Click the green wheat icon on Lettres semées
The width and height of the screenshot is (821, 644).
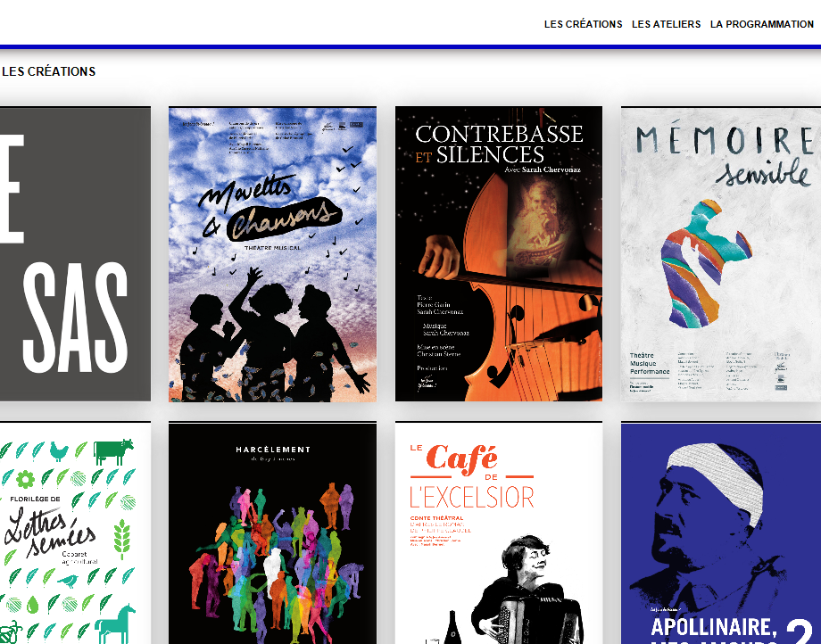122,540
